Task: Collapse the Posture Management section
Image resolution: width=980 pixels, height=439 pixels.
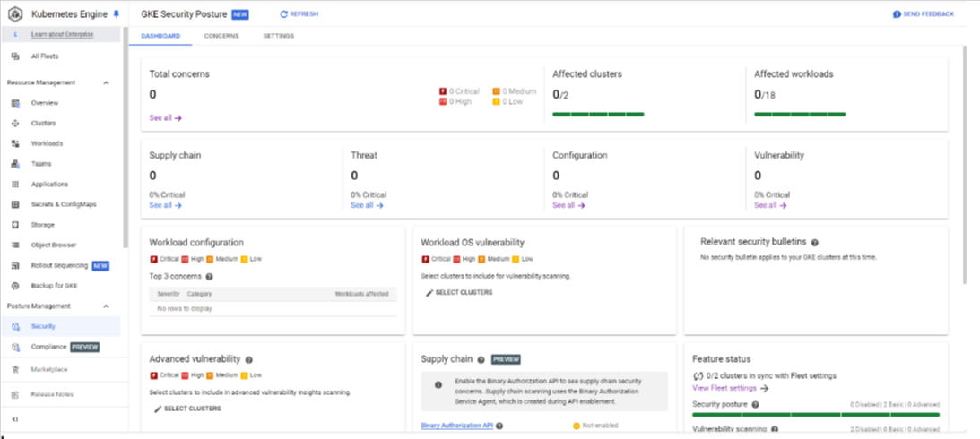Action: click(x=107, y=306)
